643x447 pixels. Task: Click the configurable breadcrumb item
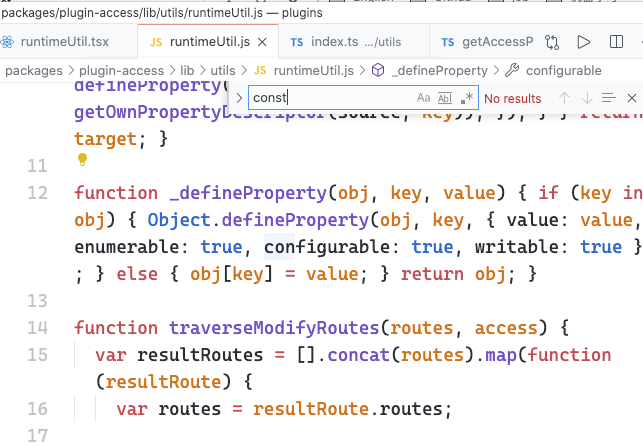563,71
